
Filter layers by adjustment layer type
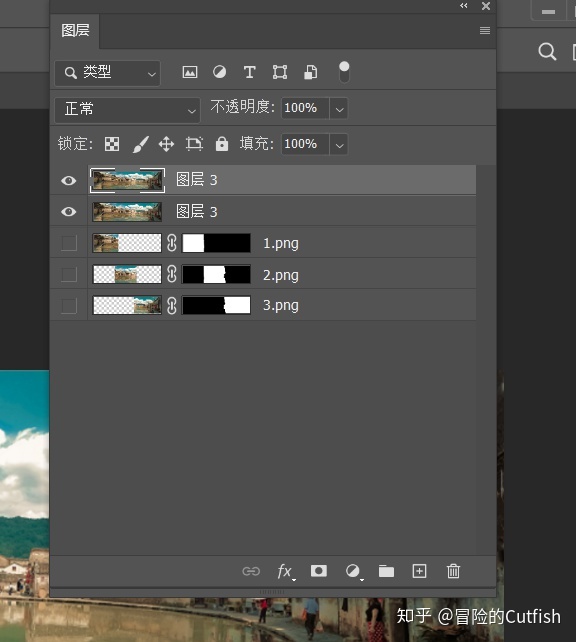point(219,72)
